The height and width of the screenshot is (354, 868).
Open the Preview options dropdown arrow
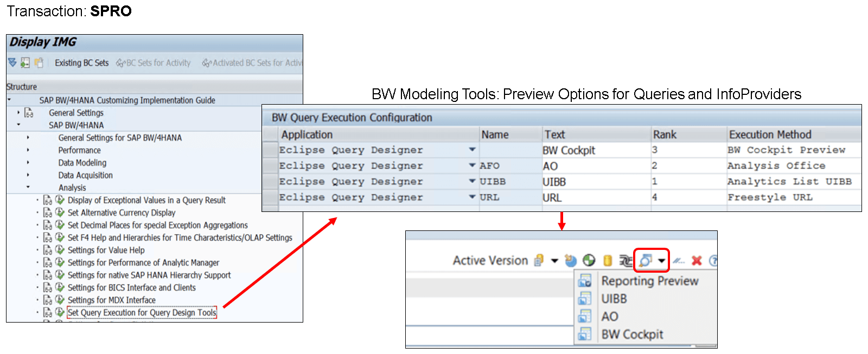tap(661, 261)
